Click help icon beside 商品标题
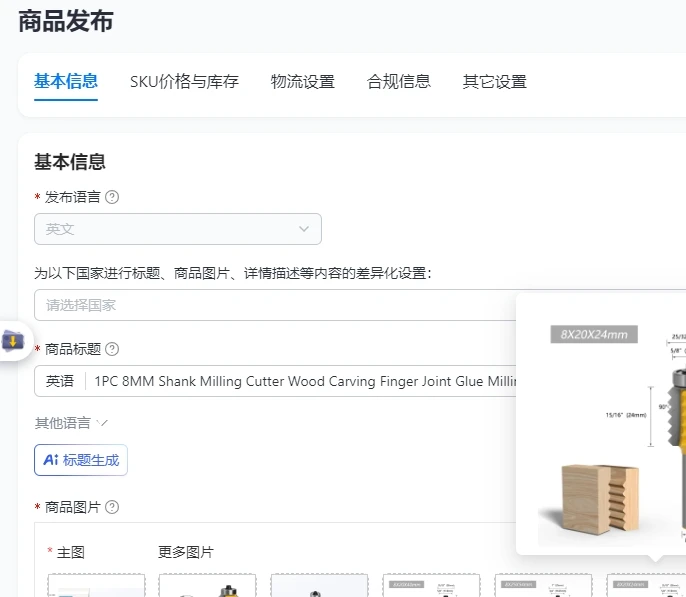 click(112, 349)
